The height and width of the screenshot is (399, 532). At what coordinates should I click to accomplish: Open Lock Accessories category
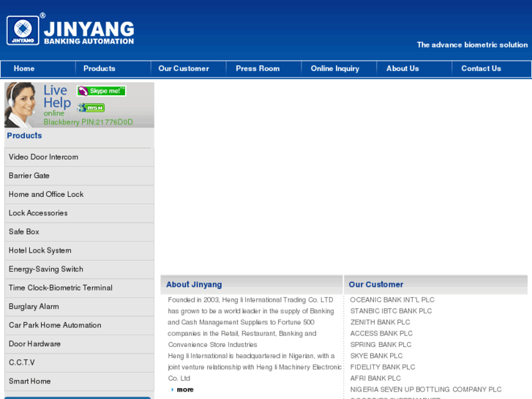click(79, 213)
